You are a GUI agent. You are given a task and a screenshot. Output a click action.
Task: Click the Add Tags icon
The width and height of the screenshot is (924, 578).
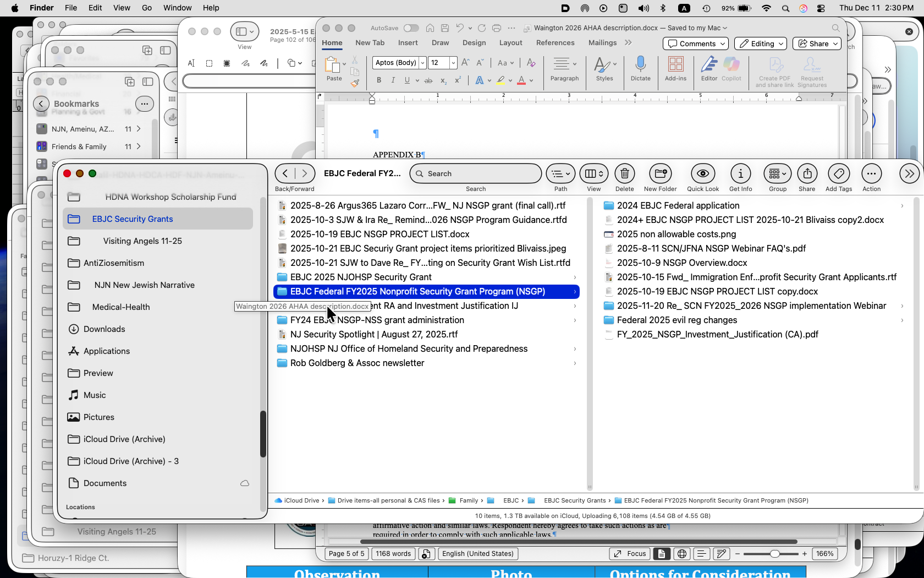[838, 174]
